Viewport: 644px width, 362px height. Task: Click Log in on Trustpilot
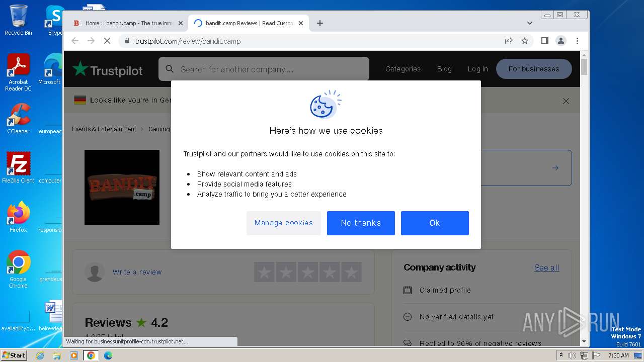[477, 69]
